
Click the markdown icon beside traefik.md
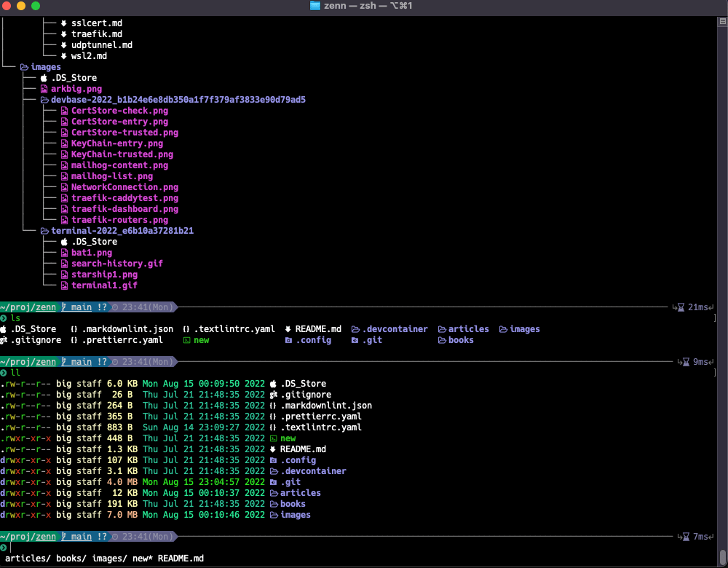point(63,34)
